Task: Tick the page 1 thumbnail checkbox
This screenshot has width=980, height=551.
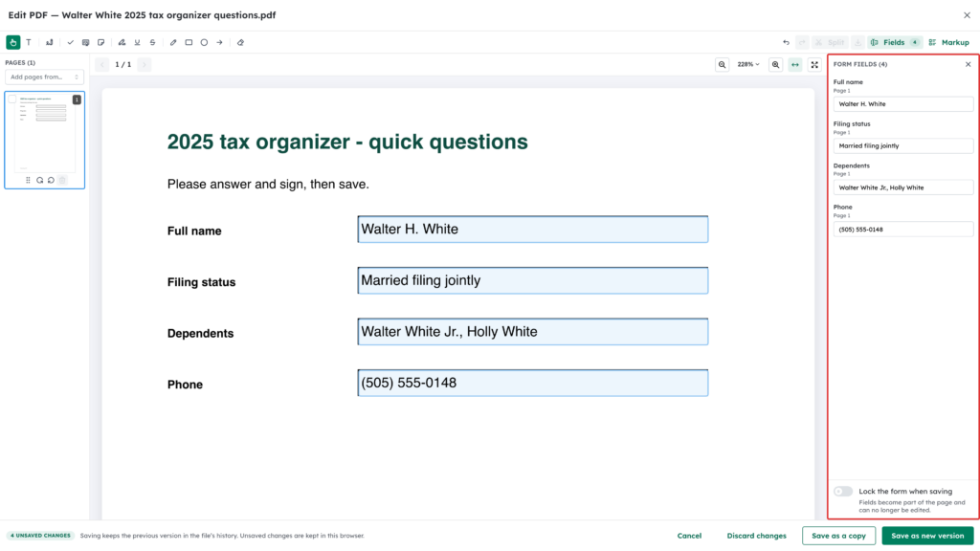Action: (11, 99)
